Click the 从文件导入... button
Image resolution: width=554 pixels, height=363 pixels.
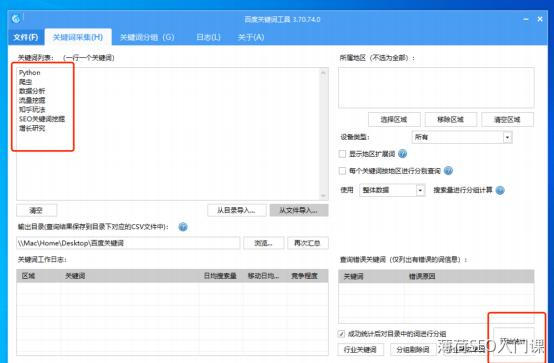[x=299, y=210]
